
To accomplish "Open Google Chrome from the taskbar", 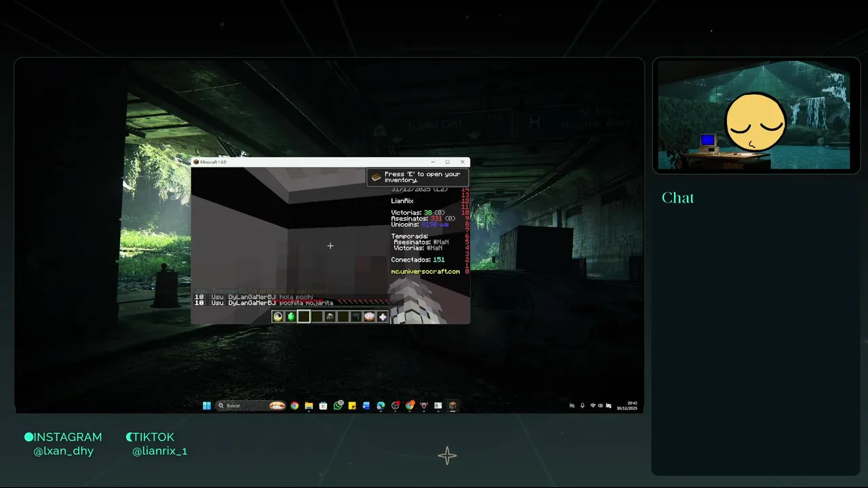I will click(294, 405).
